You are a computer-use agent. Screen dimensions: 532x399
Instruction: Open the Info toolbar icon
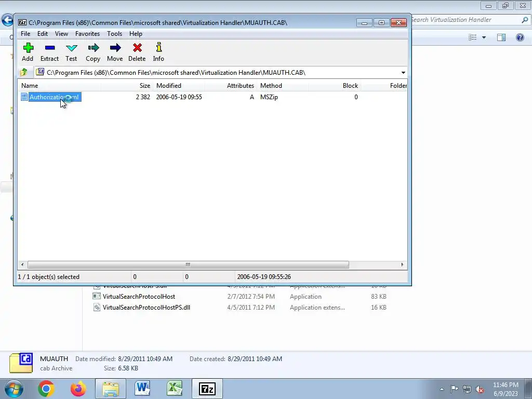pyautogui.click(x=158, y=52)
